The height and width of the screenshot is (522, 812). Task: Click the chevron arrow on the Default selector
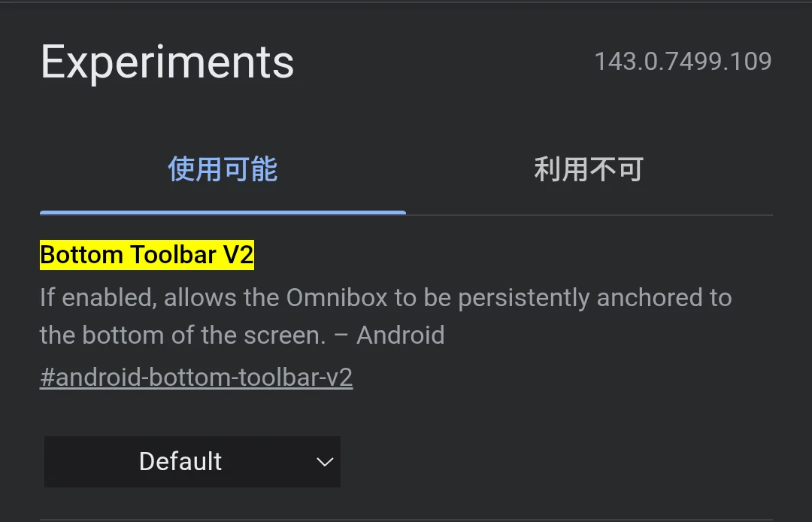point(324,462)
